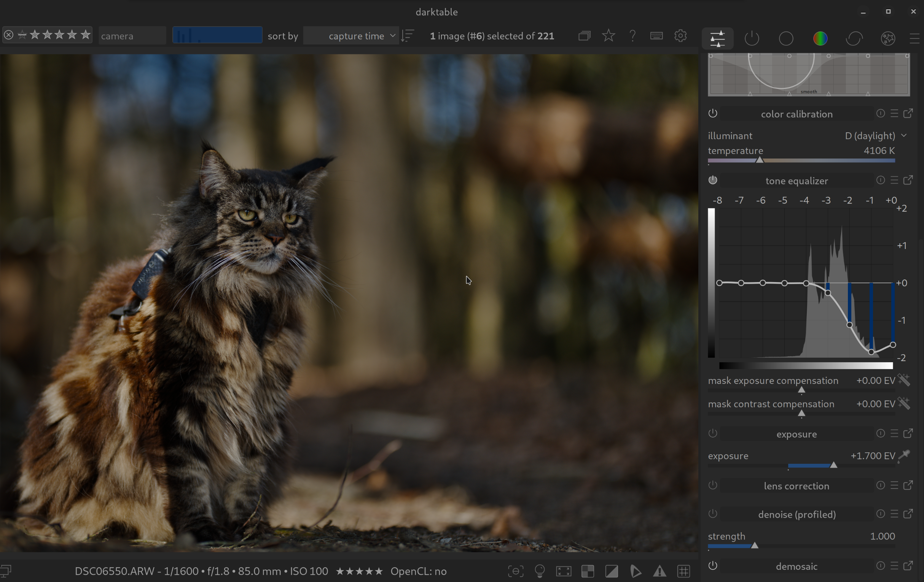Screen dimensions: 924x582
Task: Open the global preferences gear
Action: (680, 36)
